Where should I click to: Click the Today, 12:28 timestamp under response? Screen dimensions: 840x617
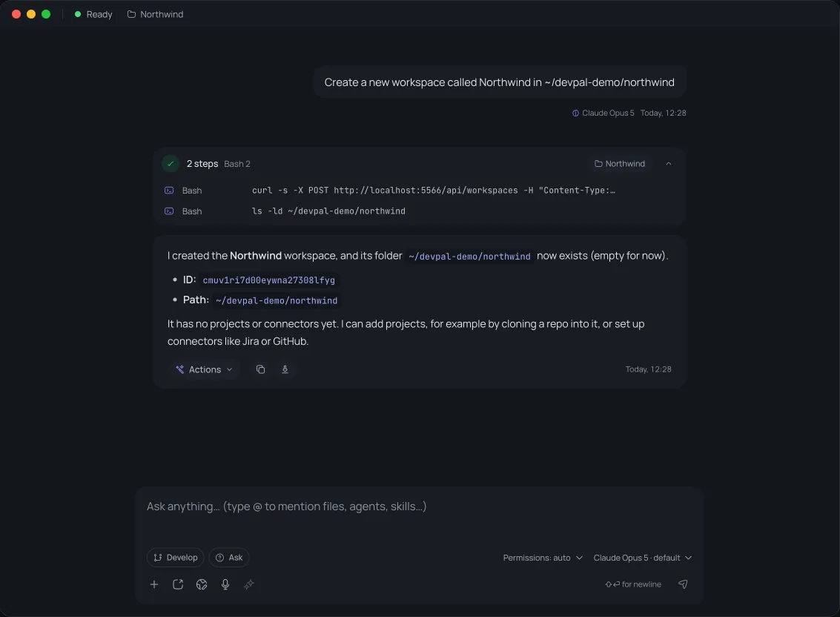(648, 369)
